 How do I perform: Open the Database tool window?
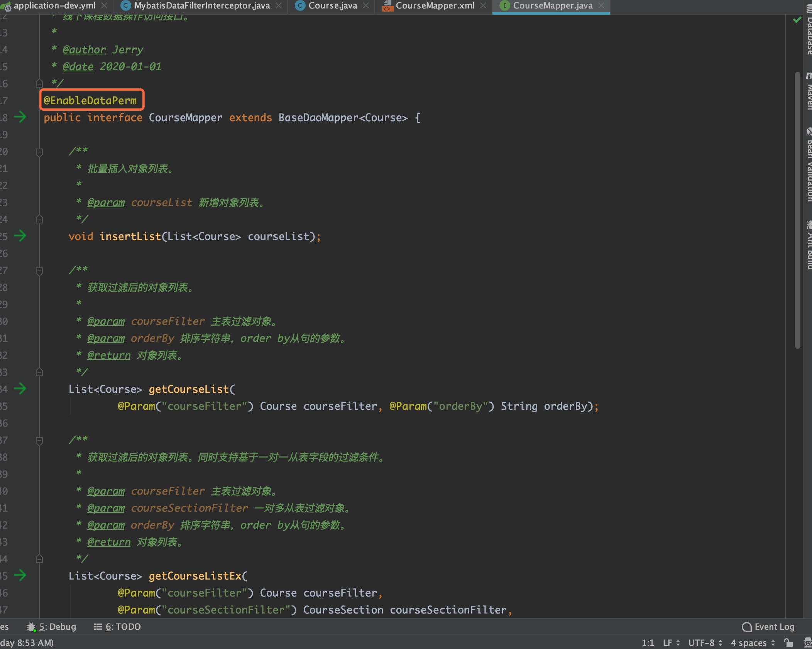point(809,29)
